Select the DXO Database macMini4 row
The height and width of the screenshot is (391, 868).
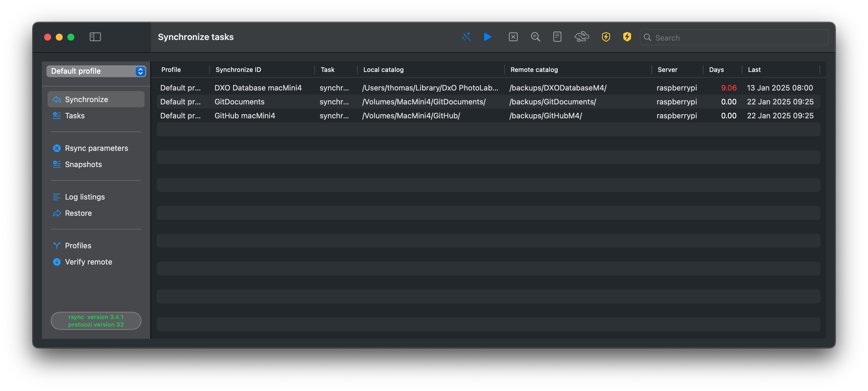click(488, 88)
